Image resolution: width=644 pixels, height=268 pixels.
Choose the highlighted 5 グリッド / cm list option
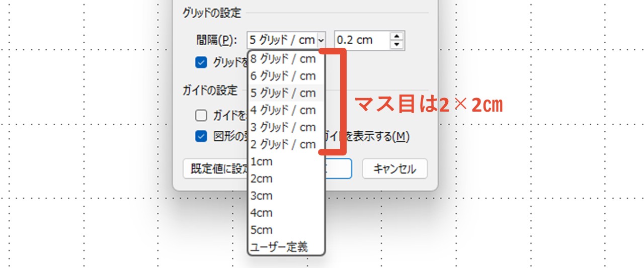click(x=286, y=93)
